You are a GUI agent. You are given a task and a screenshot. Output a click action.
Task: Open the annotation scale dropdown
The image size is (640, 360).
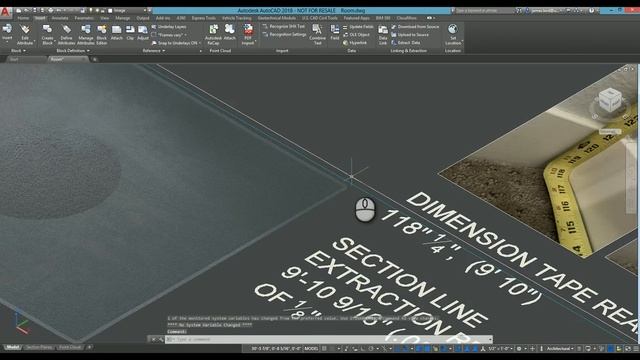click(x=500, y=349)
